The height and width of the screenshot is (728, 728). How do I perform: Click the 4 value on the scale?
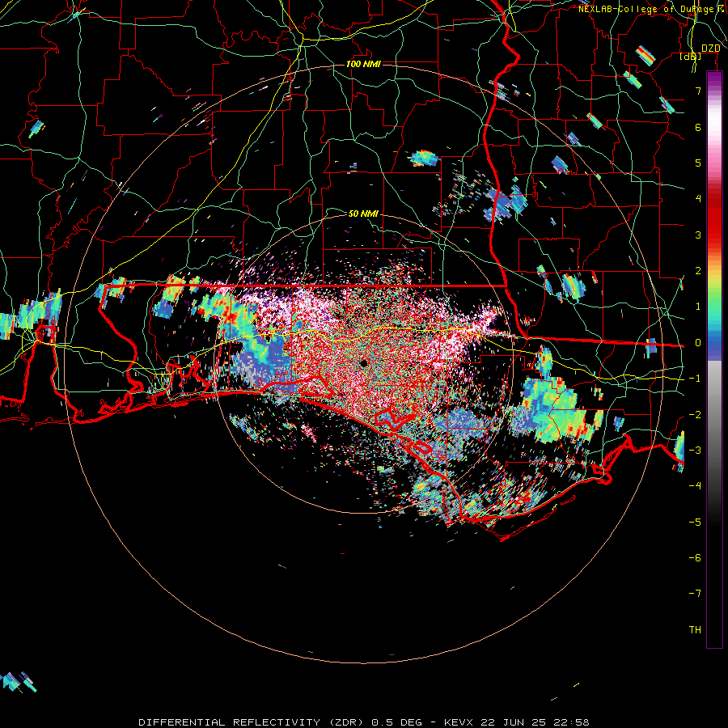coord(698,199)
